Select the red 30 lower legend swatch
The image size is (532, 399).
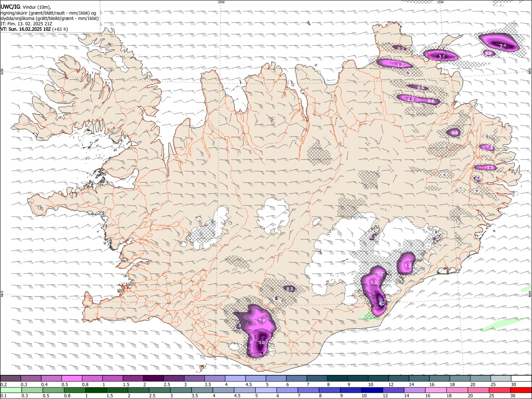[520, 390]
